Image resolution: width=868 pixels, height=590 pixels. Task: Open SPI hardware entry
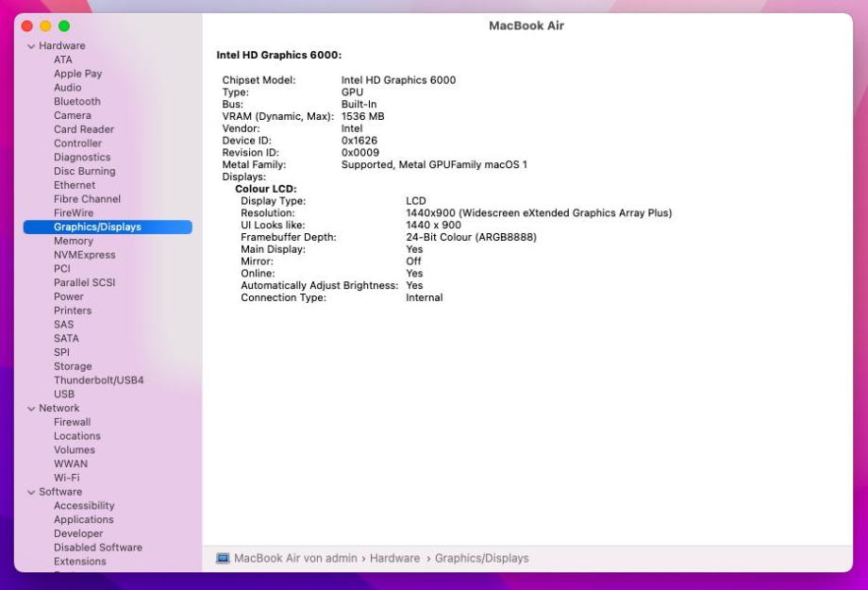pyautogui.click(x=62, y=352)
